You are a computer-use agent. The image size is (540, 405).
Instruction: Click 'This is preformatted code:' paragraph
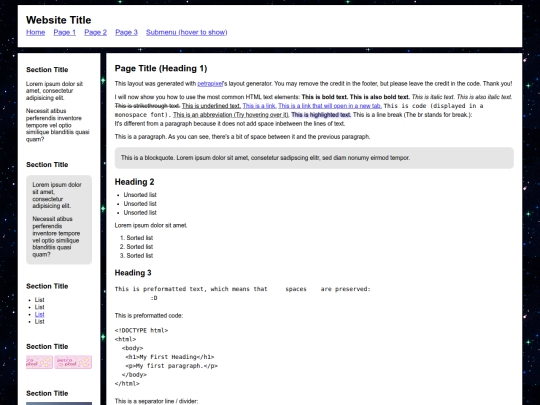[x=149, y=316]
